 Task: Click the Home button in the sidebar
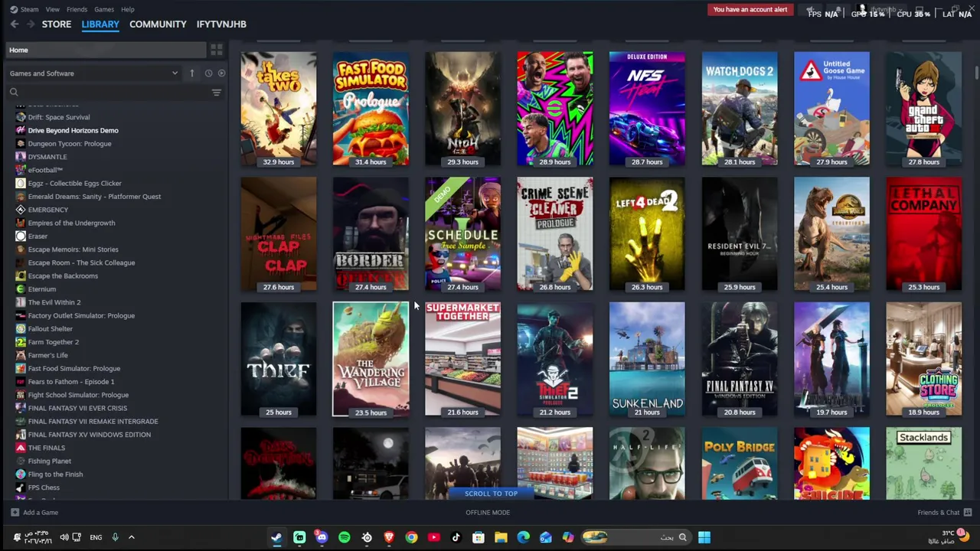[x=106, y=50]
